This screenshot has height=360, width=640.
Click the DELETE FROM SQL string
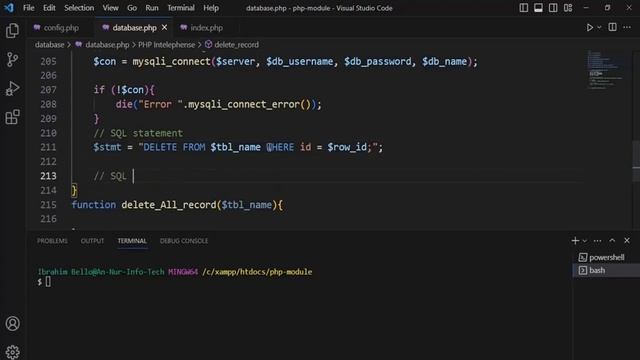click(174, 147)
